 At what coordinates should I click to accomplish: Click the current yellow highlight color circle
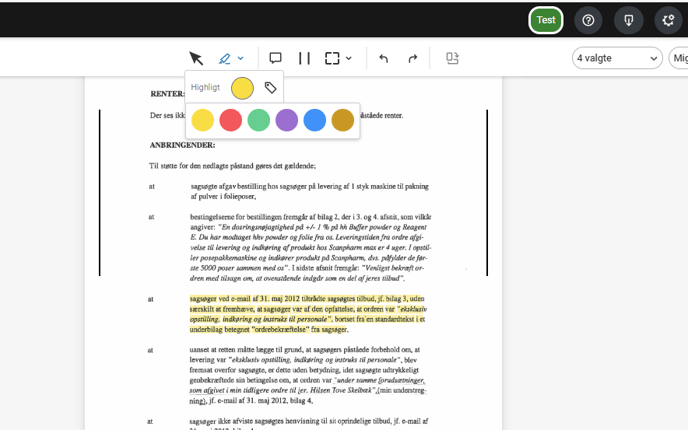pyautogui.click(x=242, y=88)
